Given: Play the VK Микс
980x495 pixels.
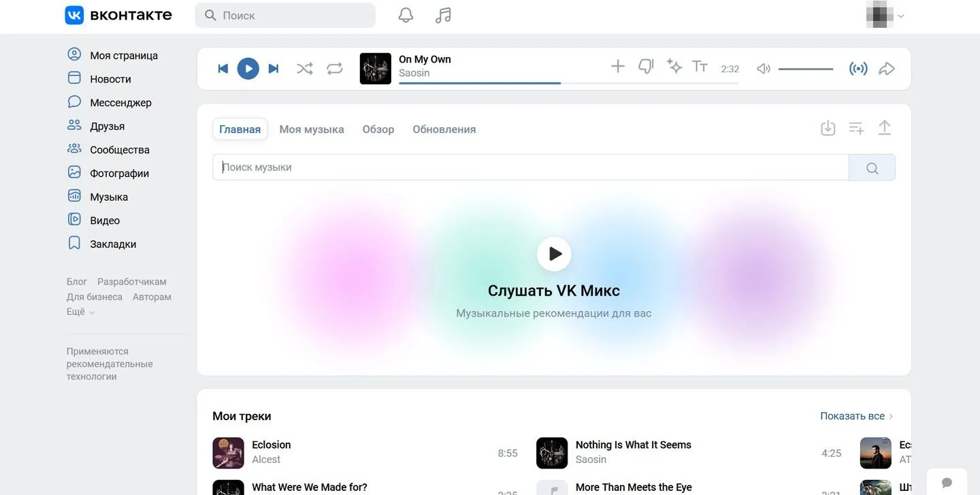Looking at the screenshot, I should coord(554,254).
